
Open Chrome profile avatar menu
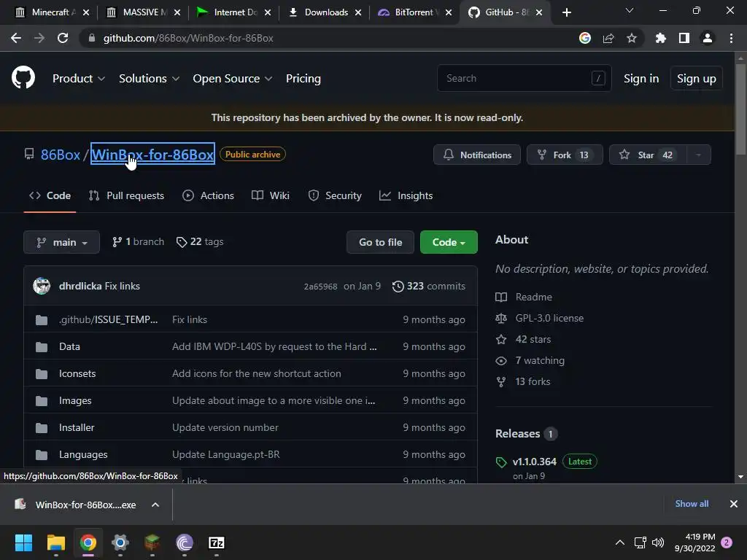point(708,38)
